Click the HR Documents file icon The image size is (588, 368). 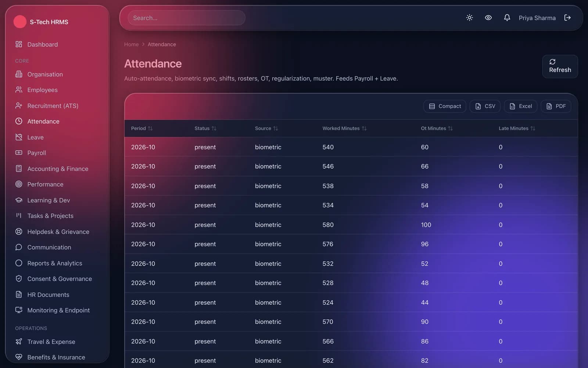point(19,294)
